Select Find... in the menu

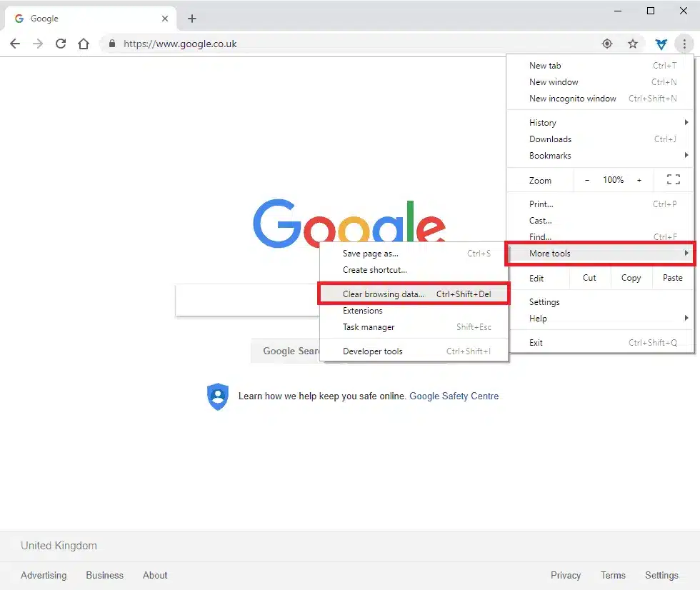601,236
